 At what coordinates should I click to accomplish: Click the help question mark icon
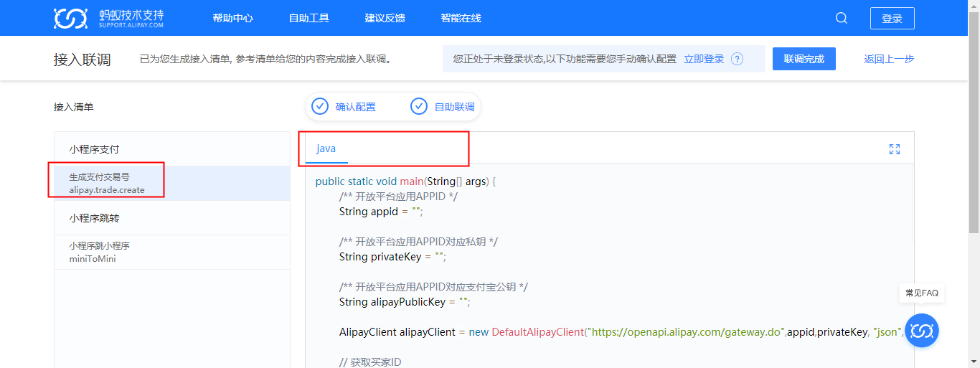(737, 59)
